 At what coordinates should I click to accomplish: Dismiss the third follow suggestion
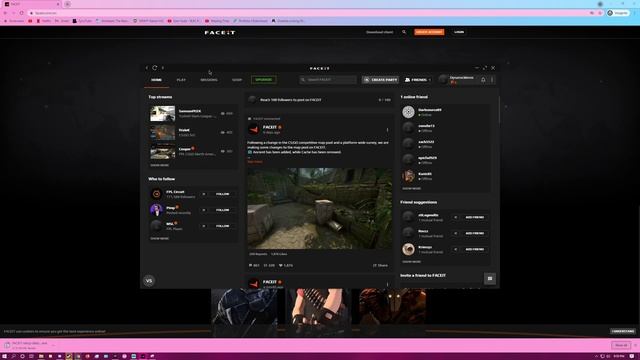(x=204, y=226)
